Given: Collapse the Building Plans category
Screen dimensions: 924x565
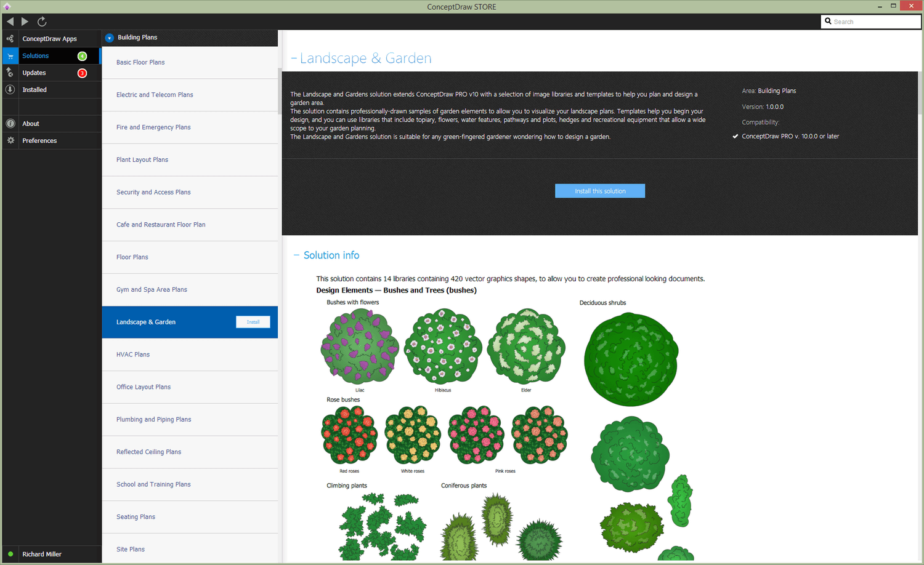Looking at the screenshot, I should click(x=109, y=38).
